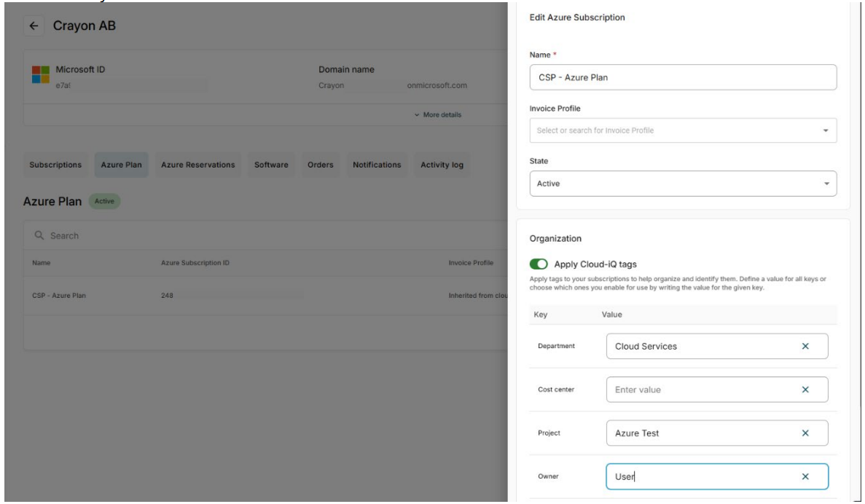Click the Edit Azure Subscription heading

pyautogui.click(x=577, y=17)
